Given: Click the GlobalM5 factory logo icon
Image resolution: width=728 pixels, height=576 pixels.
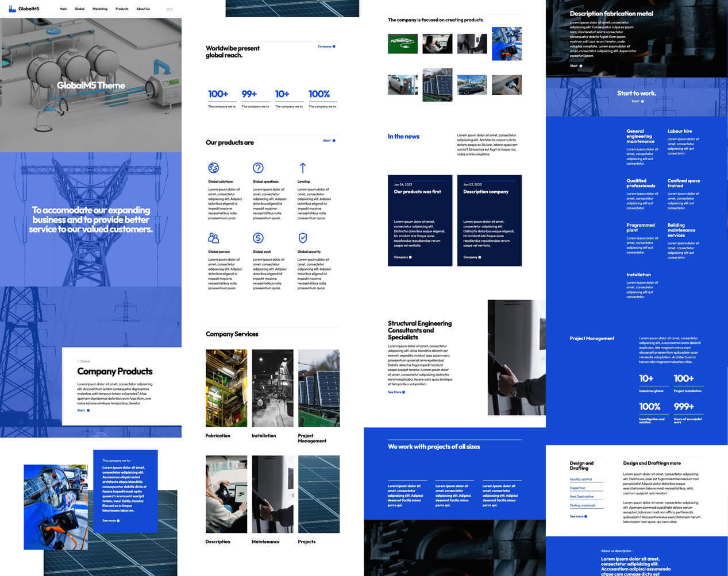Looking at the screenshot, I should (12, 9).
